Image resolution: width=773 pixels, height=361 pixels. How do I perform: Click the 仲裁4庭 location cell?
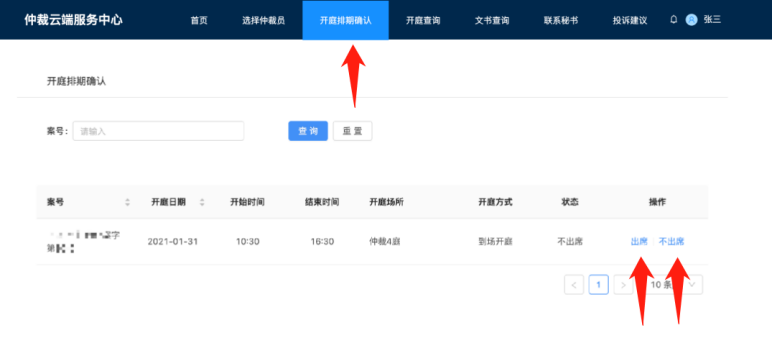[x=385, y=242]
